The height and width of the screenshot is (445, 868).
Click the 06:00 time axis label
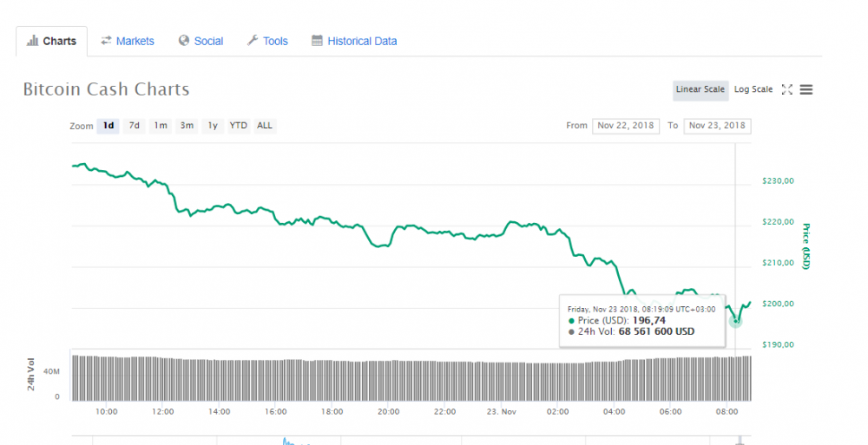tap(671, 412)
